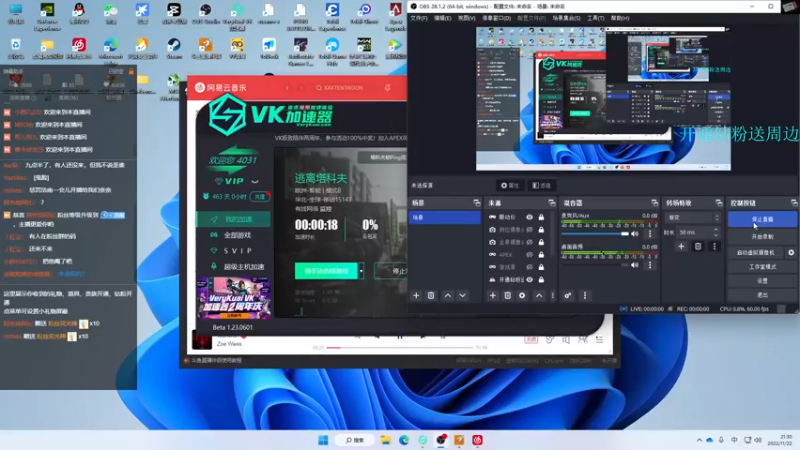Open dropdown arrow beside green accelerate button
Screen dimensions: 800x450
click(x=361, y=270)
